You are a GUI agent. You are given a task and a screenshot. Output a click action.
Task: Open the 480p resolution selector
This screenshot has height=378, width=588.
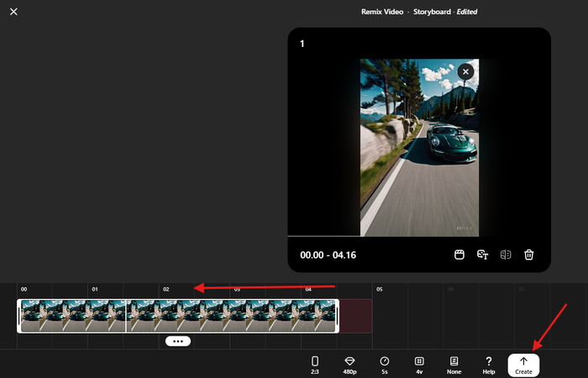pyautogui.click(x=349, y=365)
